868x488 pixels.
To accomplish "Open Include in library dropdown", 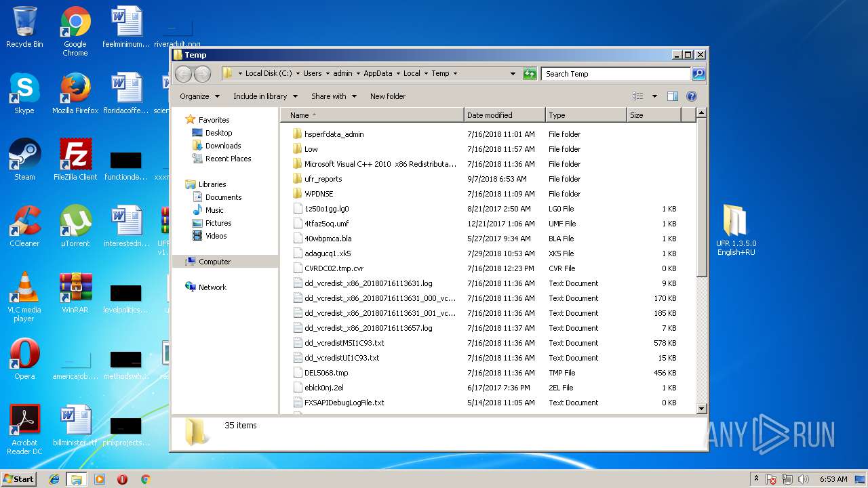I will [x=265, y=96].
